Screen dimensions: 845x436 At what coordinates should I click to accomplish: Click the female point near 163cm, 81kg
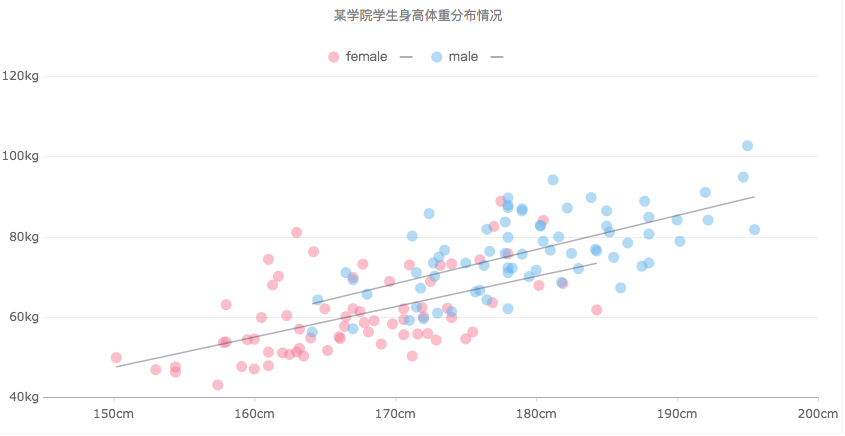296,233
